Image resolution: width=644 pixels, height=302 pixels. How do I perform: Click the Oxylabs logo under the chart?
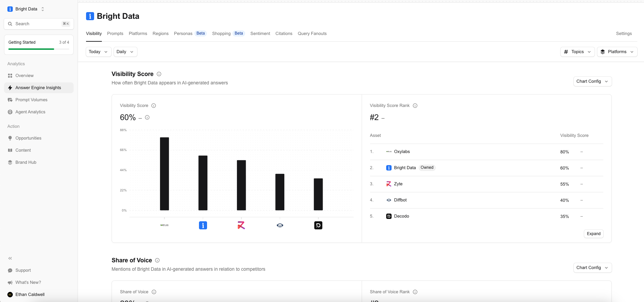click(164, 225)
